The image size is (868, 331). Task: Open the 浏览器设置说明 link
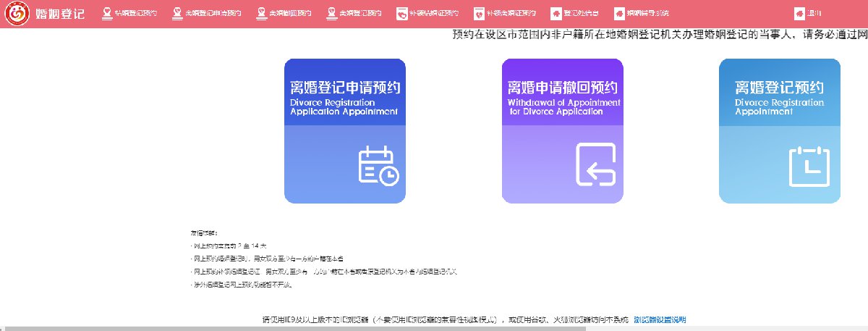(x=659, y=319)
